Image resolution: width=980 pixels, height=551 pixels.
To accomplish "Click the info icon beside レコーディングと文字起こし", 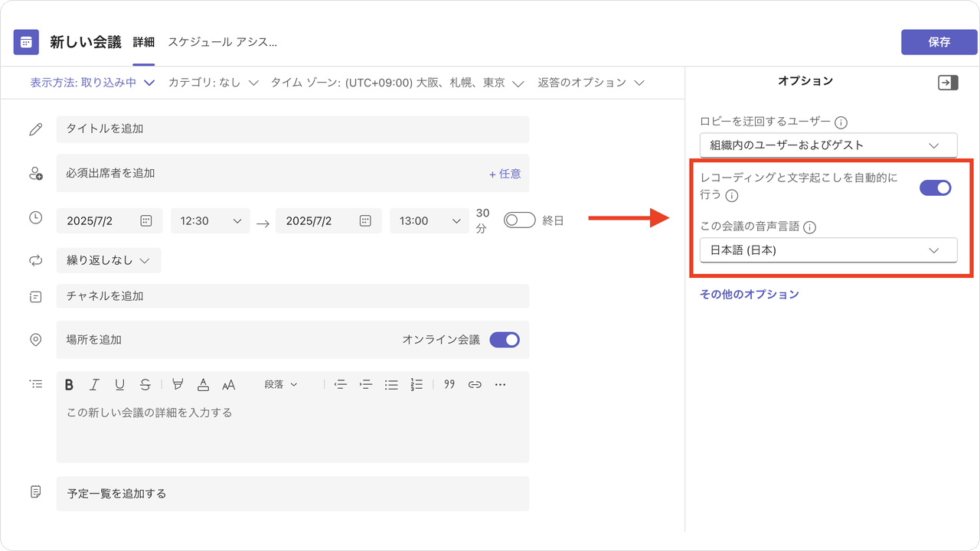I will pos(732,195).
